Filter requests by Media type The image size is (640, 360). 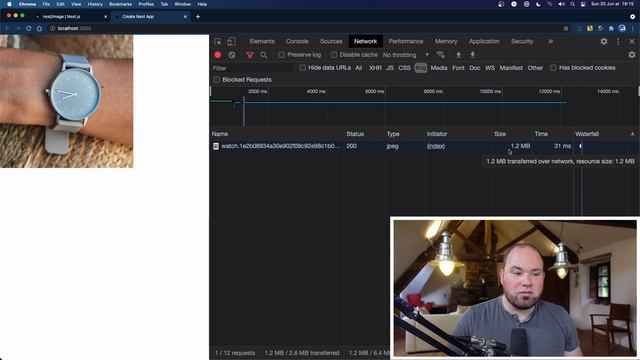(439, 68)
